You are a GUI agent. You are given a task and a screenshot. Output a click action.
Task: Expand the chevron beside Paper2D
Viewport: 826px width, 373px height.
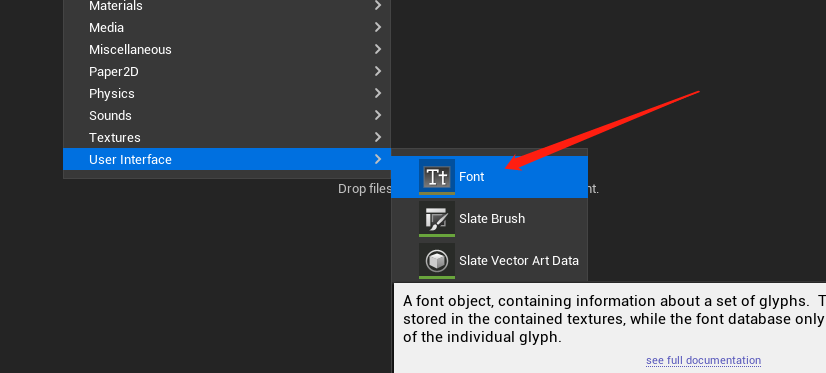pos(378,71)
